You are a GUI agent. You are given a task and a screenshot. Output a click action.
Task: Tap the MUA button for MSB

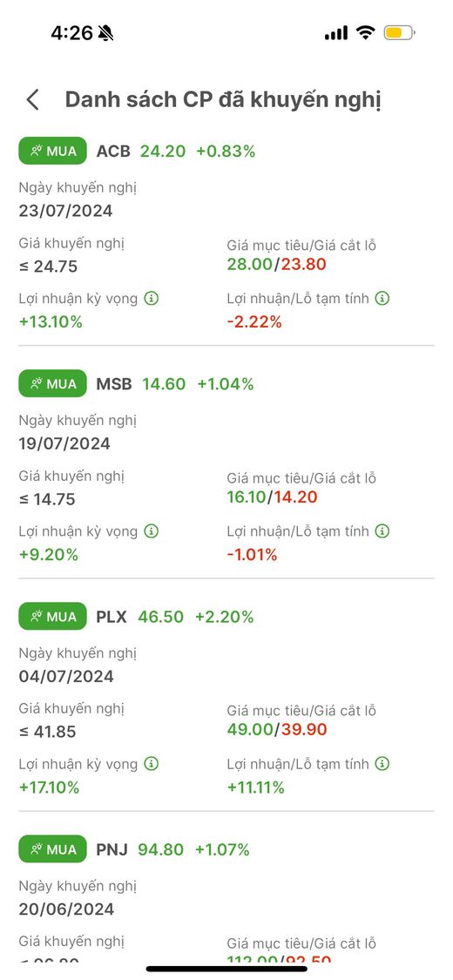52,384
